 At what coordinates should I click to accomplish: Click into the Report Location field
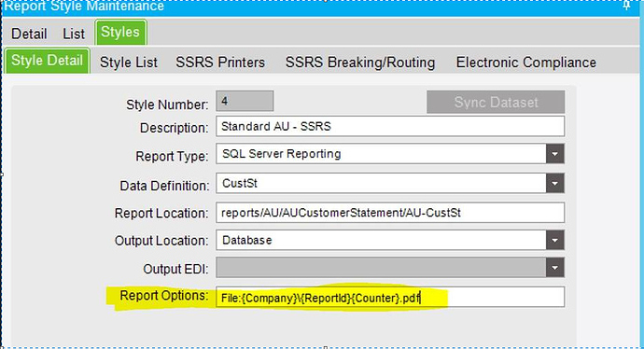click(x=390, y=213)
